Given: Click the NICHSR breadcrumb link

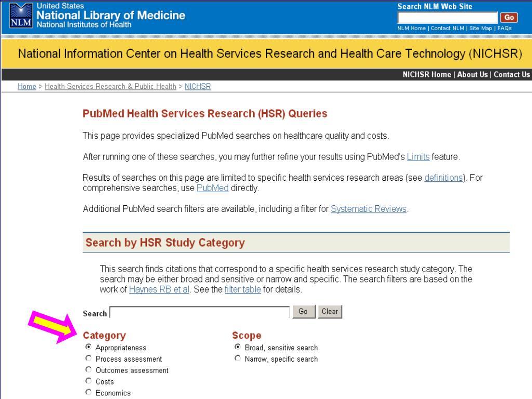Looking at the screenshot, I should point(198,86).
